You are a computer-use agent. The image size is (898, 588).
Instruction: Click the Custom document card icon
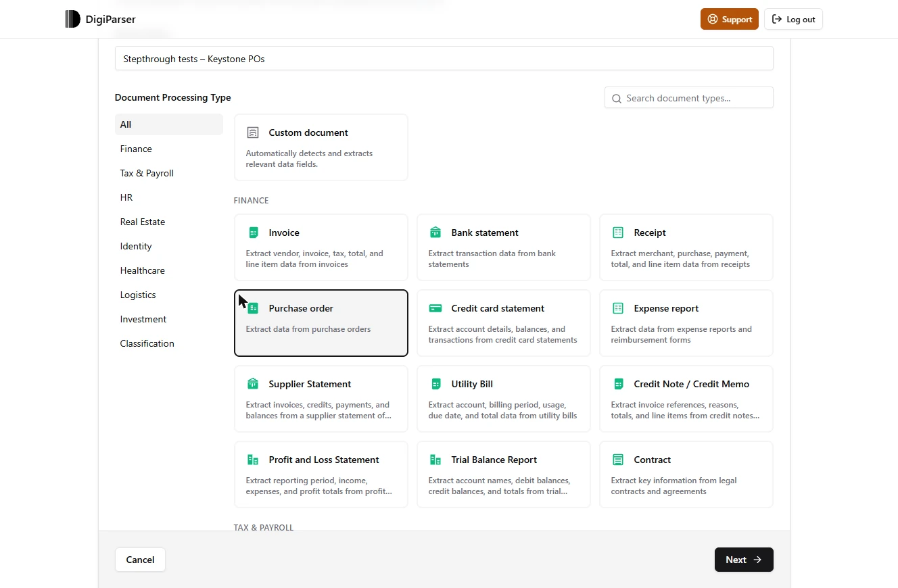253,132
